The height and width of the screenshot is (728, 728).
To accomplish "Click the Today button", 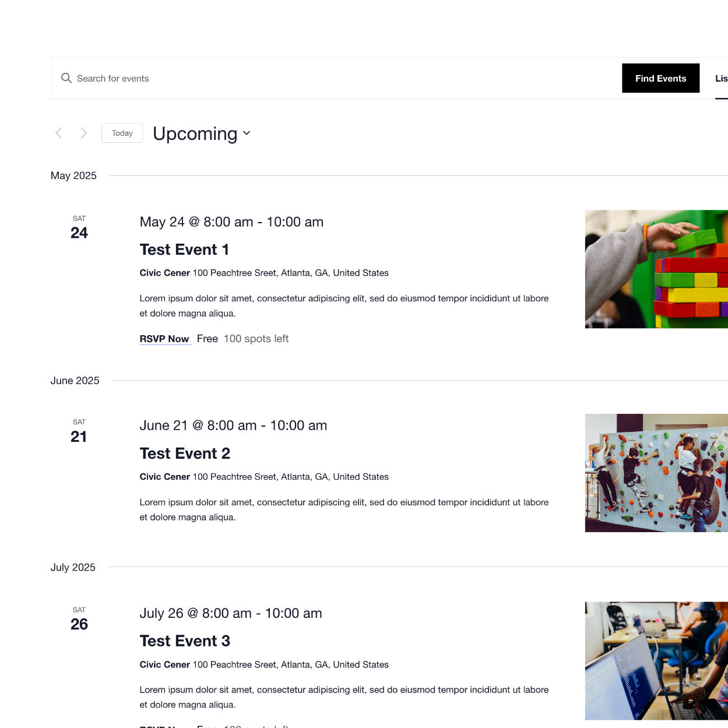I will pos(122,133).
